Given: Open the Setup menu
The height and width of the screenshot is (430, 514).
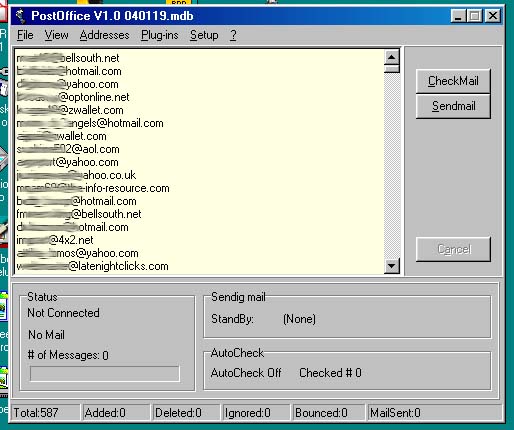Looking at the screenshot, I should (x=204, y=35).
